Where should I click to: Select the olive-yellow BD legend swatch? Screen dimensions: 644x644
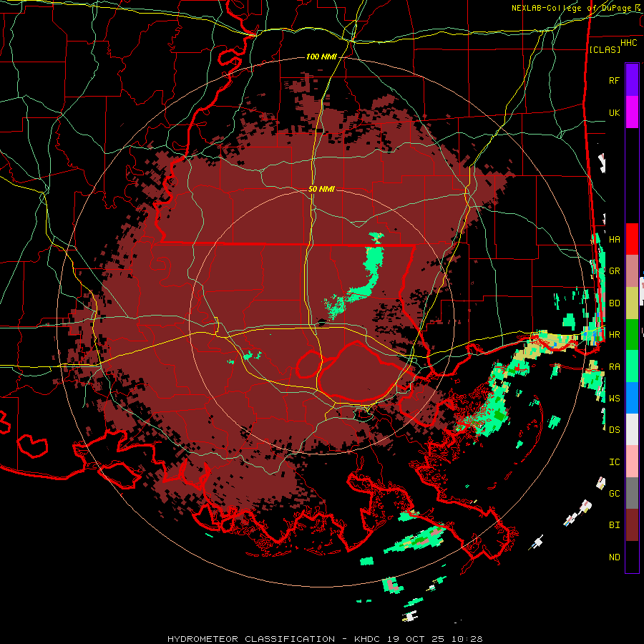(x=632, y=303)
